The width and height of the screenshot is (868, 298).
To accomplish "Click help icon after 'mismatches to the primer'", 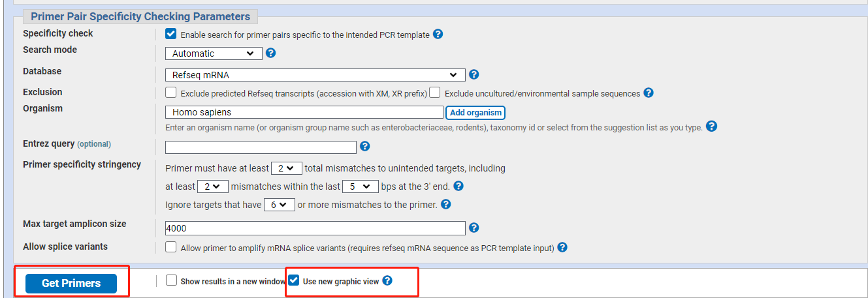I will coord(446,204).
